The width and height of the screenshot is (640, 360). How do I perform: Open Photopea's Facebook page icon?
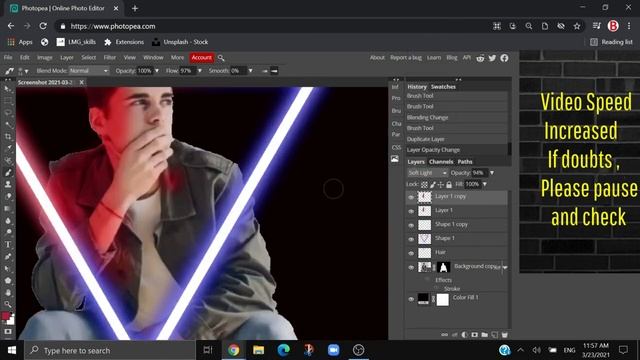[504, 58]
